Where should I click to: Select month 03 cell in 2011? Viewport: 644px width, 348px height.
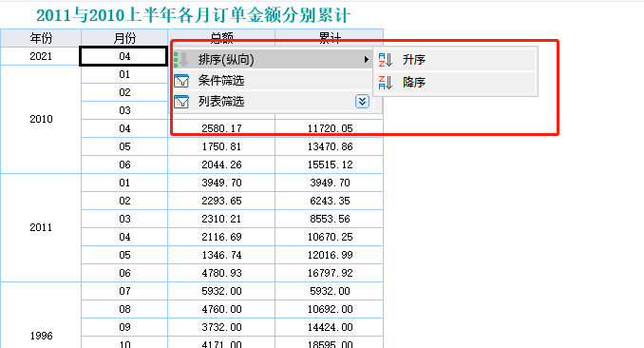click(x=124, y=219)
